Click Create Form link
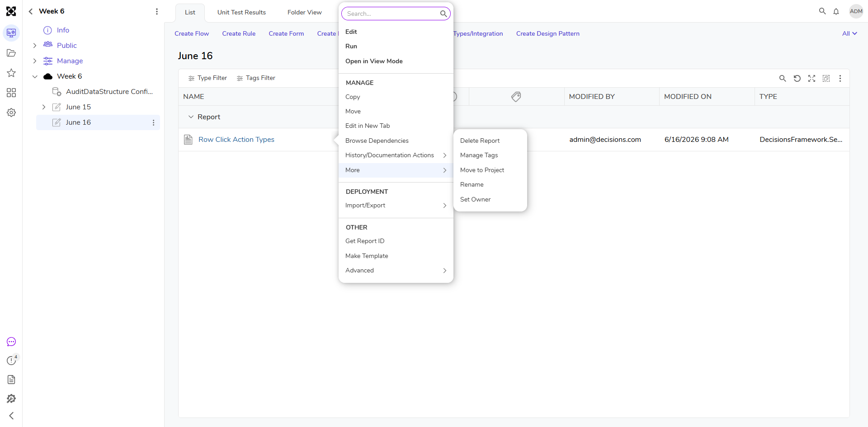 pos(286,34)
